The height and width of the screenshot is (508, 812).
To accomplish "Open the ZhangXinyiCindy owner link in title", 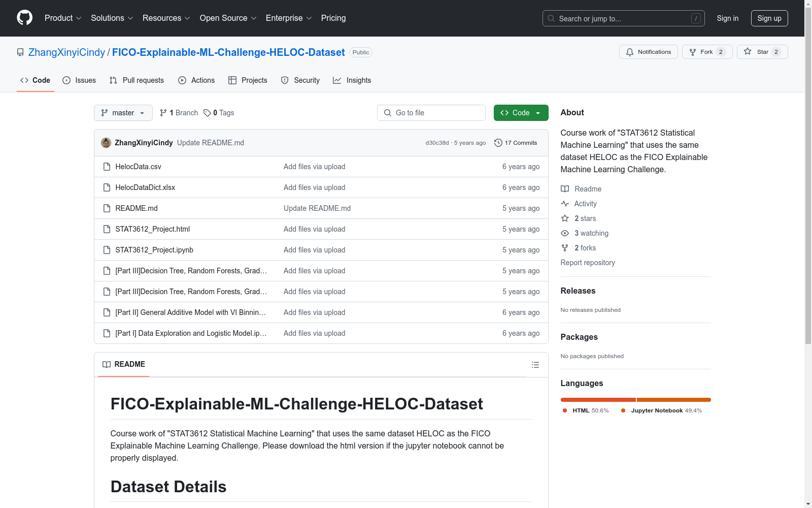I will click(x=66, y=52).
